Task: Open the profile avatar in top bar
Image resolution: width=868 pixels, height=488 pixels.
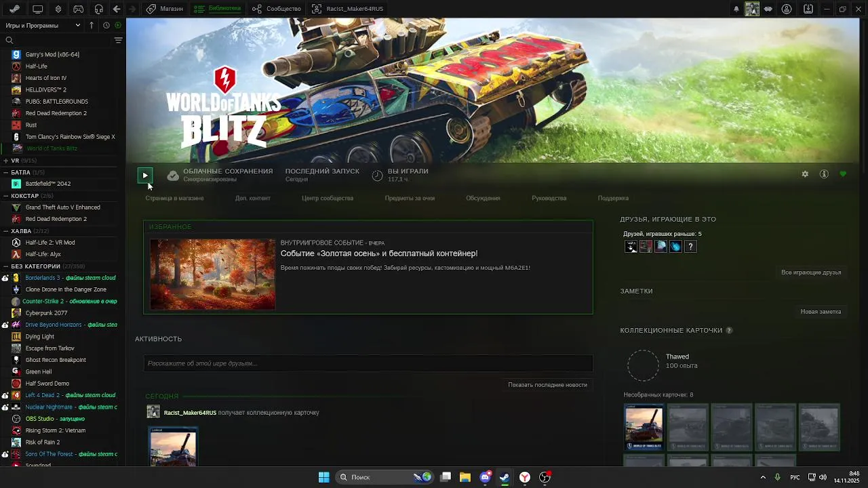Action: tap(752, 9)
